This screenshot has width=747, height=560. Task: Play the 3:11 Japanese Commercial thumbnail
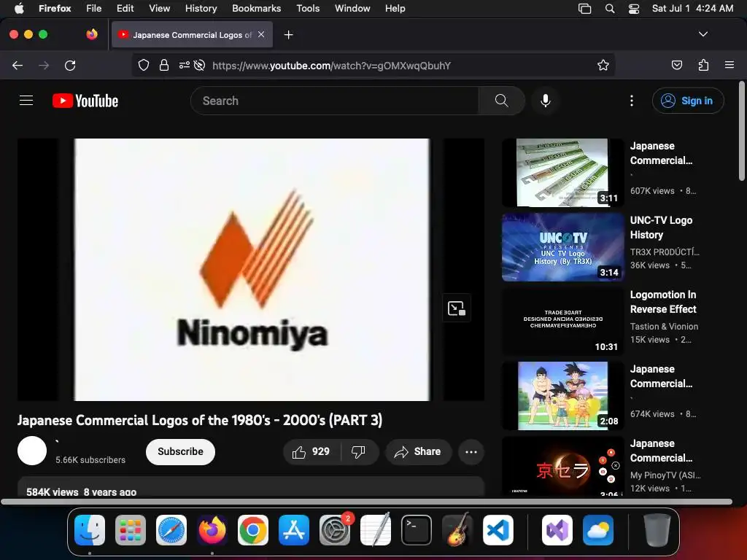562,172
